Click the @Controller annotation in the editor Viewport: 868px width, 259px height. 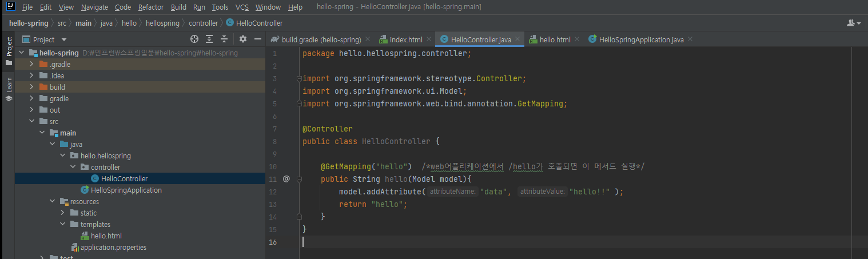click(x=328, y=129)
